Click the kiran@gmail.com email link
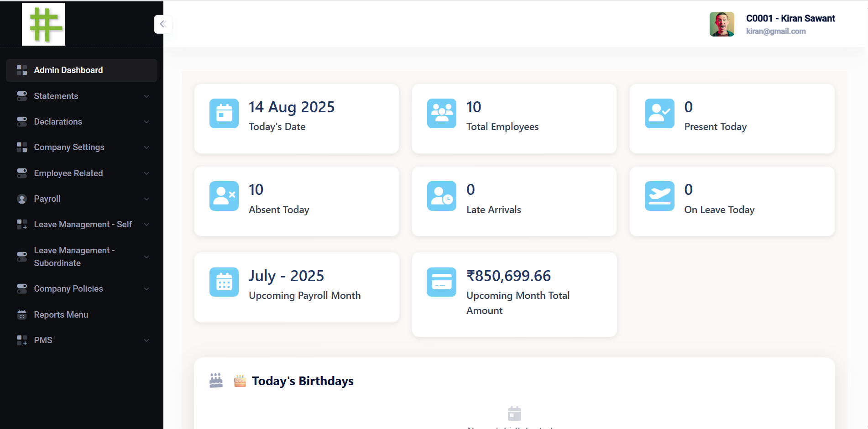Screen dimensions: 868x429 (x=776, y=31)
